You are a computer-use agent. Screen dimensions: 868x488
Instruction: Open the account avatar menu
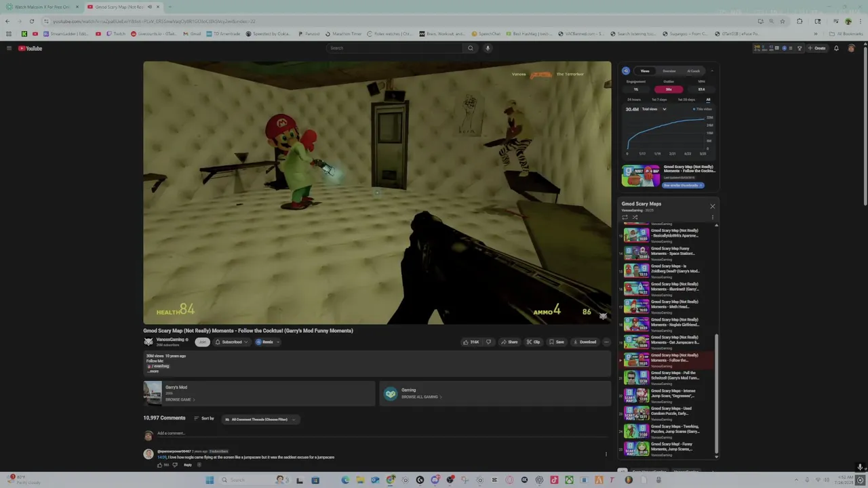pyautogui.click(x=851, y=48)
